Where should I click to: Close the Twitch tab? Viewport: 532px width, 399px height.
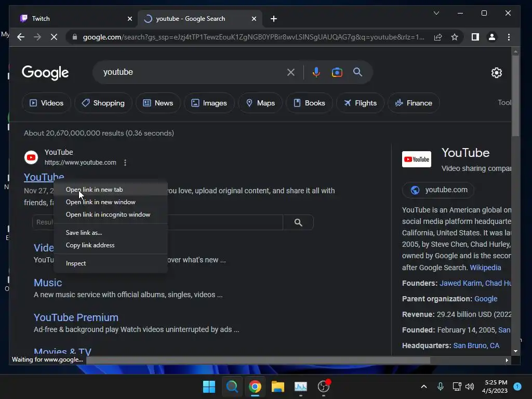(129, 19)
